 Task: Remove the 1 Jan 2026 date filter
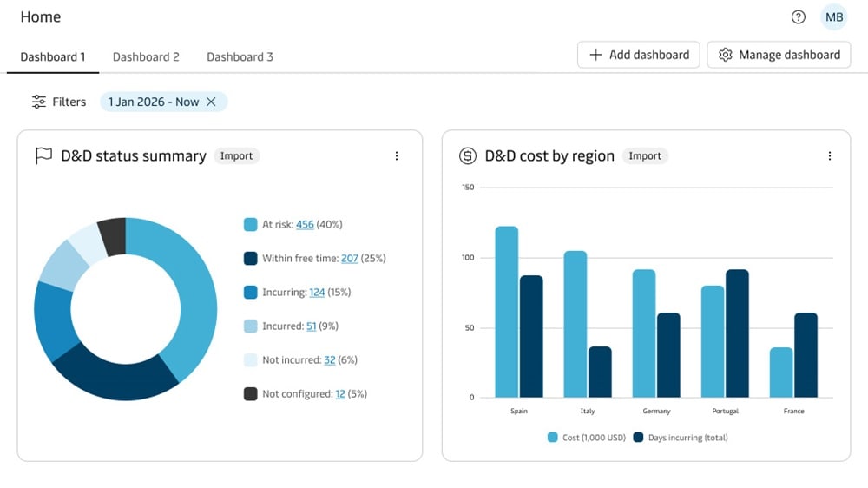[211, 102]
